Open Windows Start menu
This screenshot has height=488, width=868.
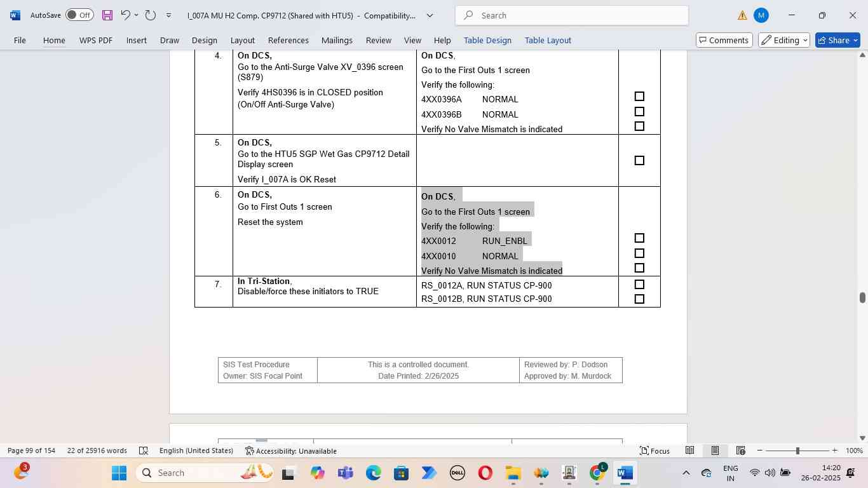point(119,473)
